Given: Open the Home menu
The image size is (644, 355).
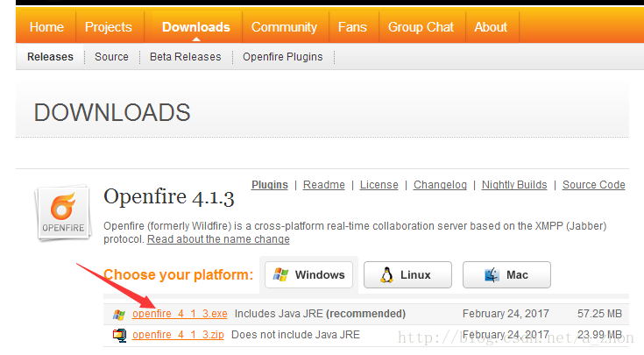Looking at the screenshot, I should coord(46,27).
